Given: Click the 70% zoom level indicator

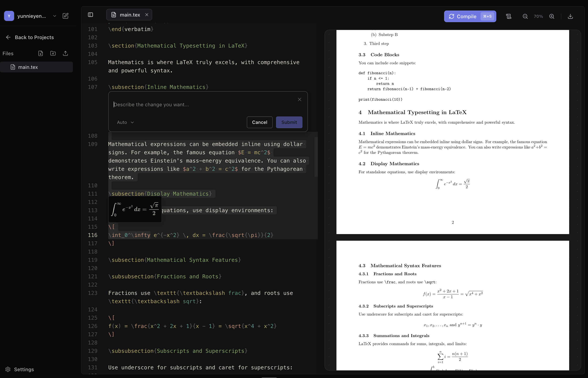Looking at the screenshot, I should pos(538,16).
